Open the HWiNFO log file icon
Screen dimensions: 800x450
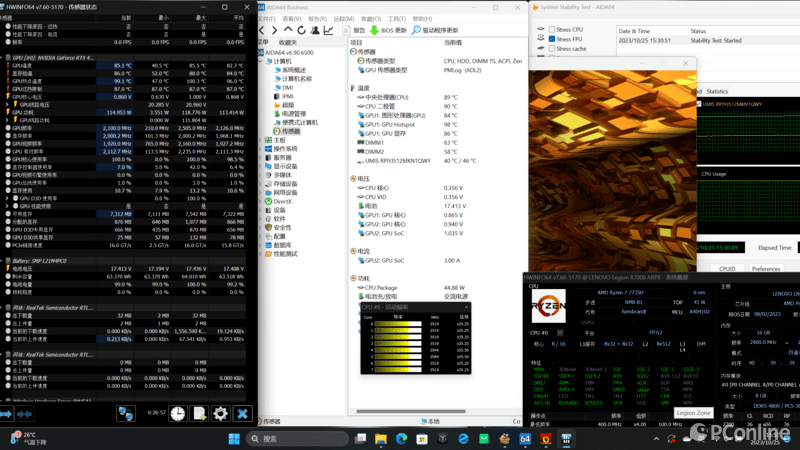[x=199, y=413]
